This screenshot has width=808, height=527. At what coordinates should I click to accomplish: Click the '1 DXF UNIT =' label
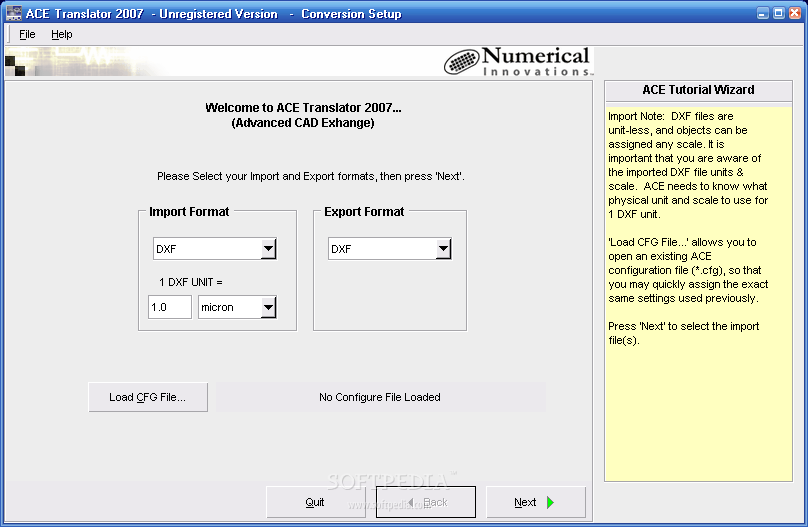[x=191, y=282]
